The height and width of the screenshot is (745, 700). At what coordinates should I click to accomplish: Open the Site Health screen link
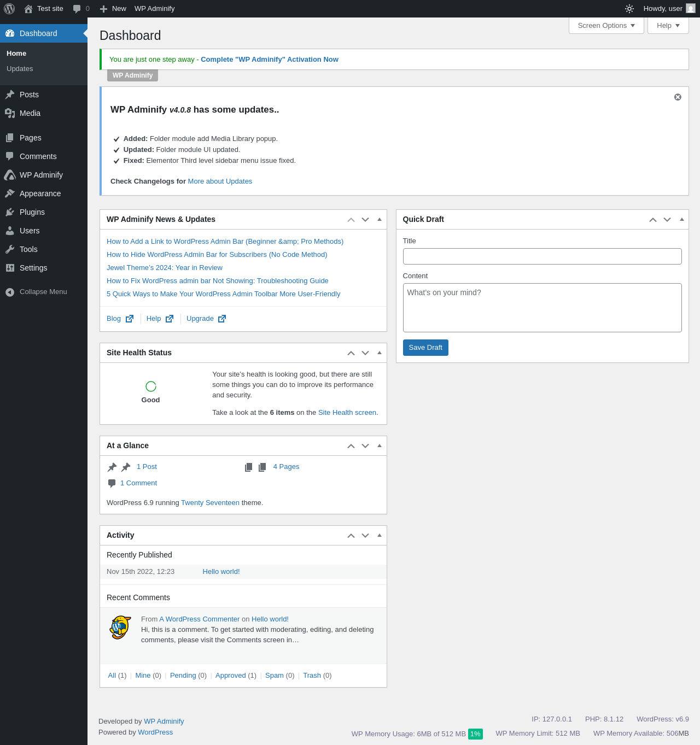click(x=347, y=413)
